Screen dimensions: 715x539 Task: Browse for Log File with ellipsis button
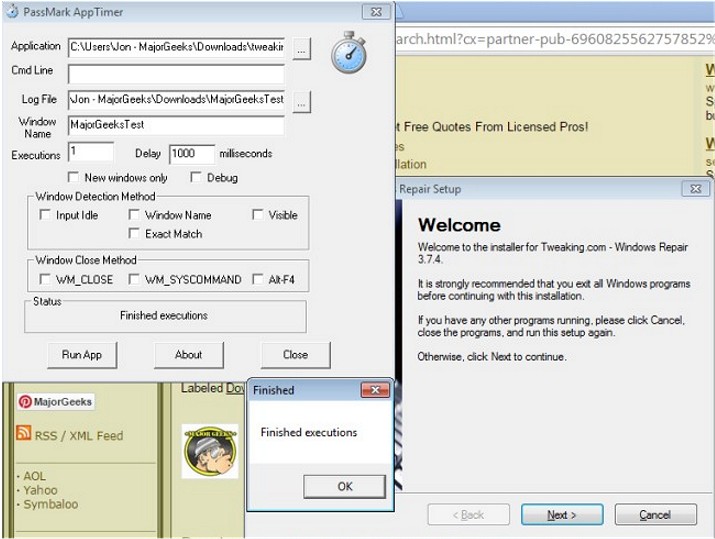[301, 101]
